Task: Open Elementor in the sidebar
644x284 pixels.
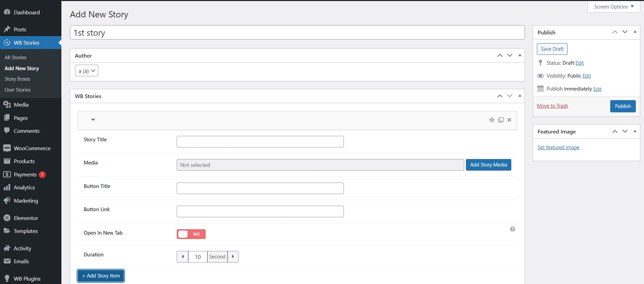Action: pyautogui.click(x=26, y=218)
